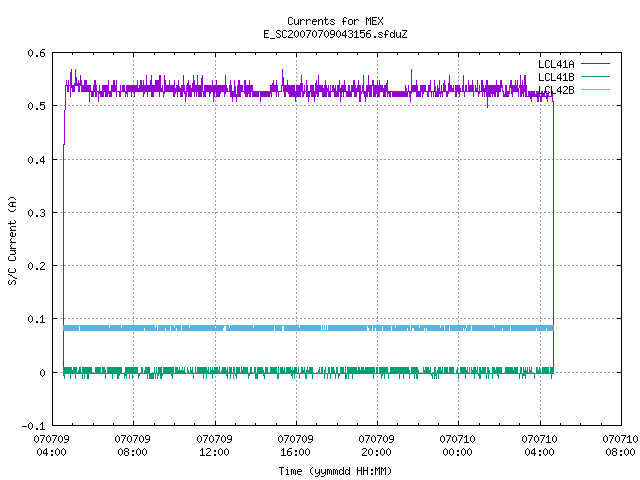Click the 0.2 y-axis tick label
The height and width of the screenshot is (480, 640).
point(36,266)
